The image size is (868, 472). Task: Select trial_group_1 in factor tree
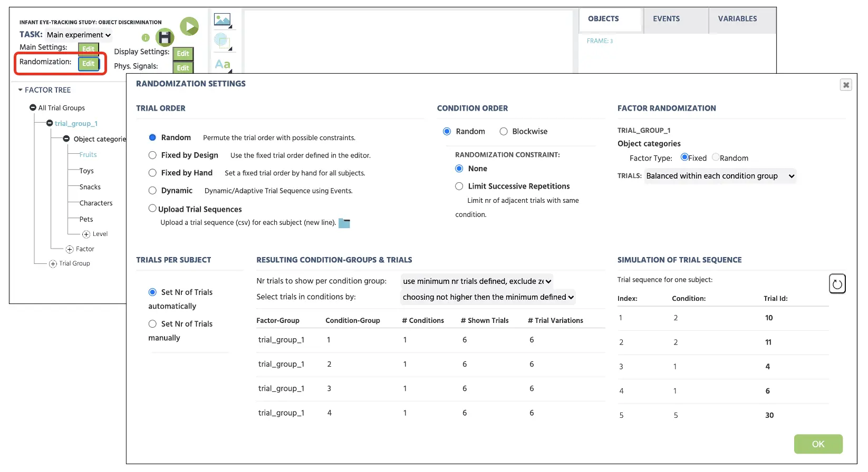coord(76,123)
